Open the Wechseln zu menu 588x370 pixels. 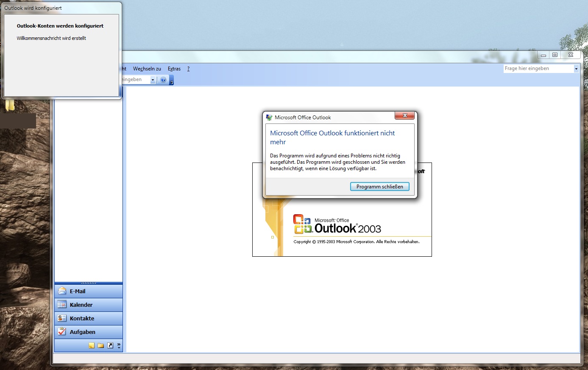tap(147, 69)
